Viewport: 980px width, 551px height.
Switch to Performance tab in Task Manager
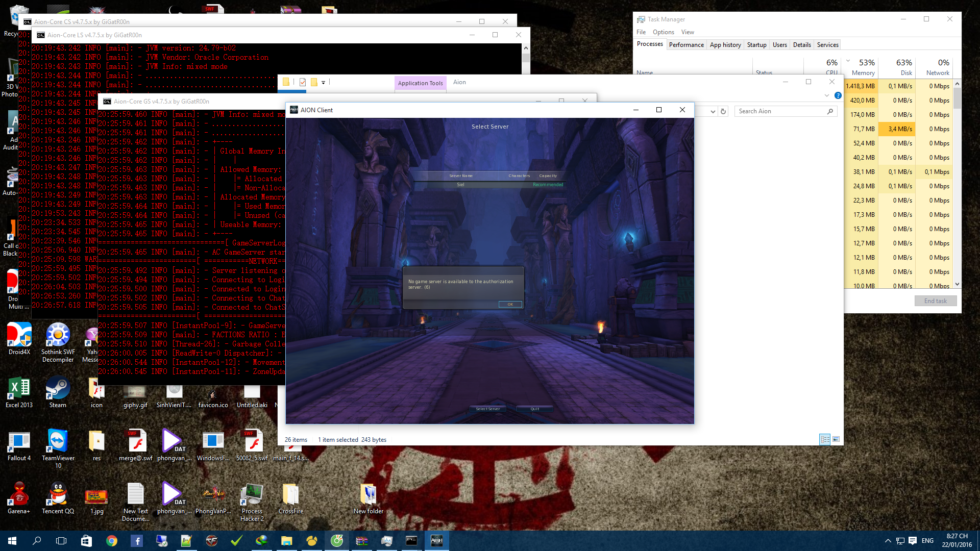coord(687,44)
